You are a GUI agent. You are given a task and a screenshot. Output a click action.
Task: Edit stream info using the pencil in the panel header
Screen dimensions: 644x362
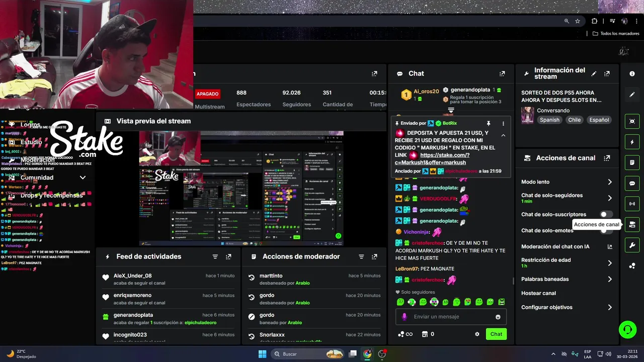pos(594,73)
